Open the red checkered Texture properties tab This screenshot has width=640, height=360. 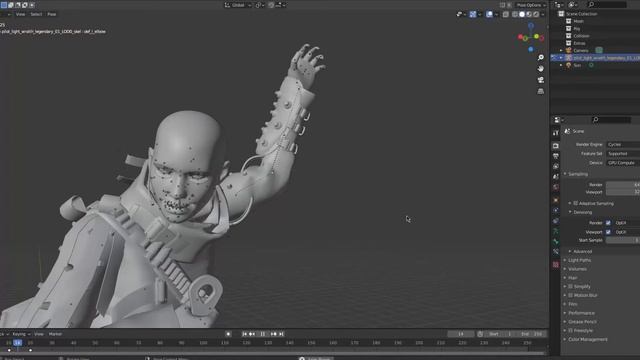coord(556,264)
